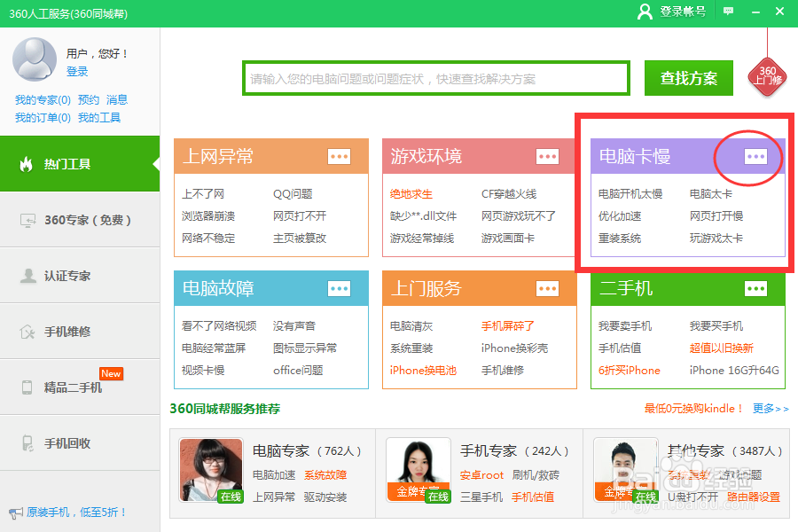Open iPhone换电池 service link
Screen dimensions: 798x532
click(423, 370)
